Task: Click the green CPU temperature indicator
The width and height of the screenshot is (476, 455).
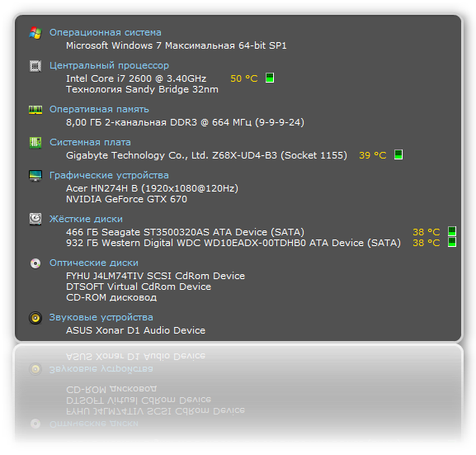Action: [270, 78]
